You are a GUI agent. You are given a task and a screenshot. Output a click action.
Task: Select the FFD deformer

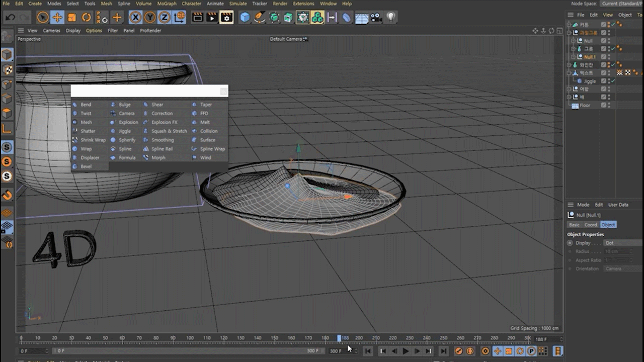tap(204, 114)
